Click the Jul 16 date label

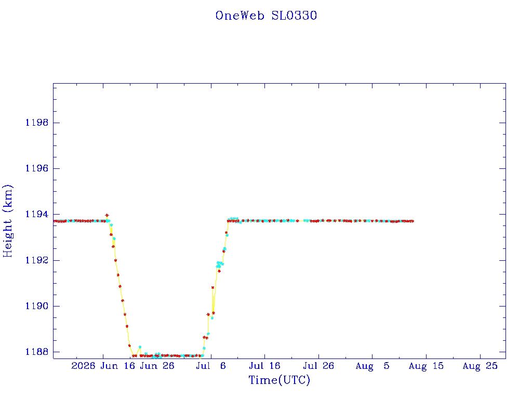click(264, 366)
